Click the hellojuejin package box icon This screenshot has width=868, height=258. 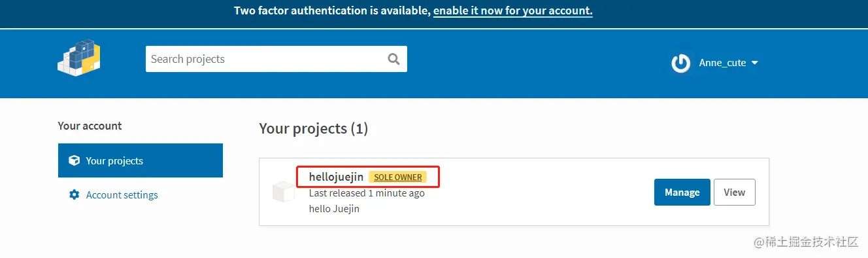click(x=284, y=192)
